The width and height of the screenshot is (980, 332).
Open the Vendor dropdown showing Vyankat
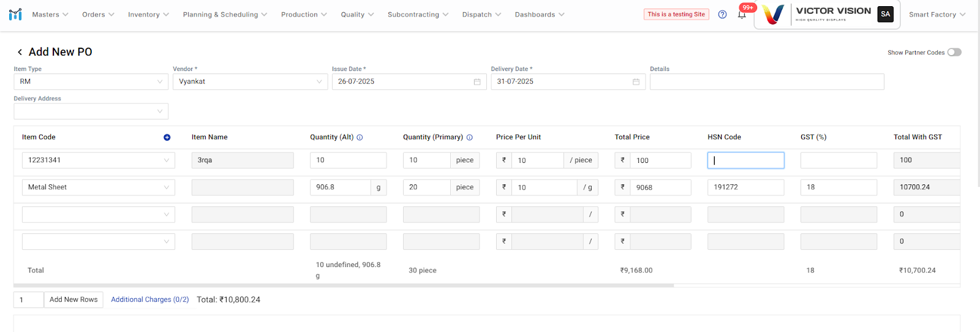250,81
